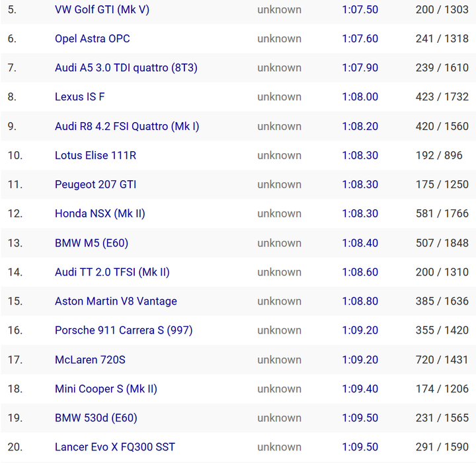Click rank number 20. in Lancer Evo row
This screenshot has width=476, height=463.
pyautogui.click(x=15, y=447)
